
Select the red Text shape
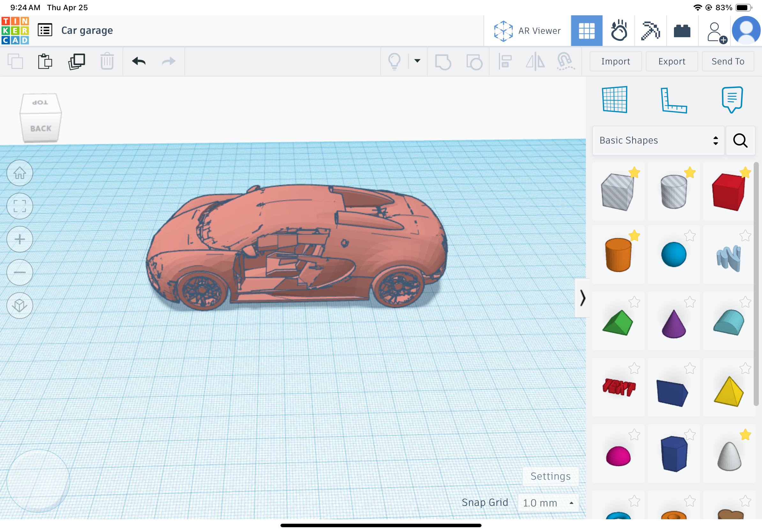point(618,388)
